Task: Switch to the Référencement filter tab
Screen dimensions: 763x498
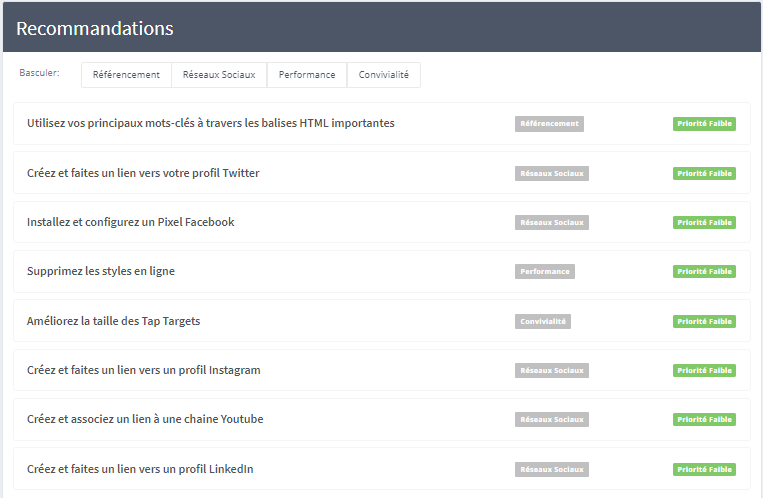Action: coord(126,75)
